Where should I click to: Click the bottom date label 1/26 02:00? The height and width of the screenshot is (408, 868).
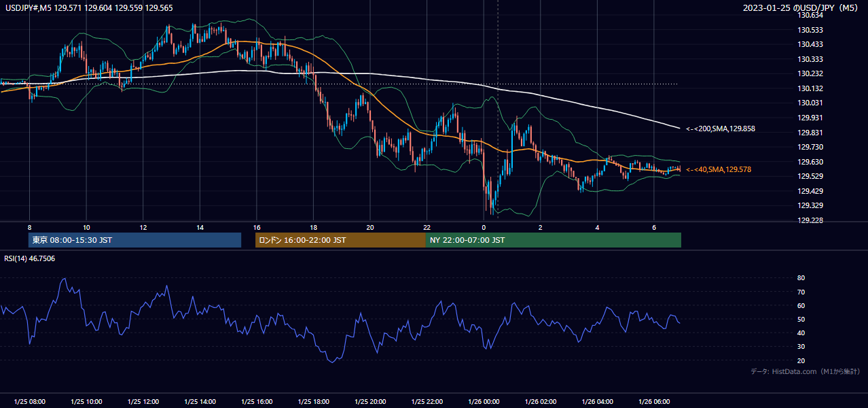pos(541,402)
